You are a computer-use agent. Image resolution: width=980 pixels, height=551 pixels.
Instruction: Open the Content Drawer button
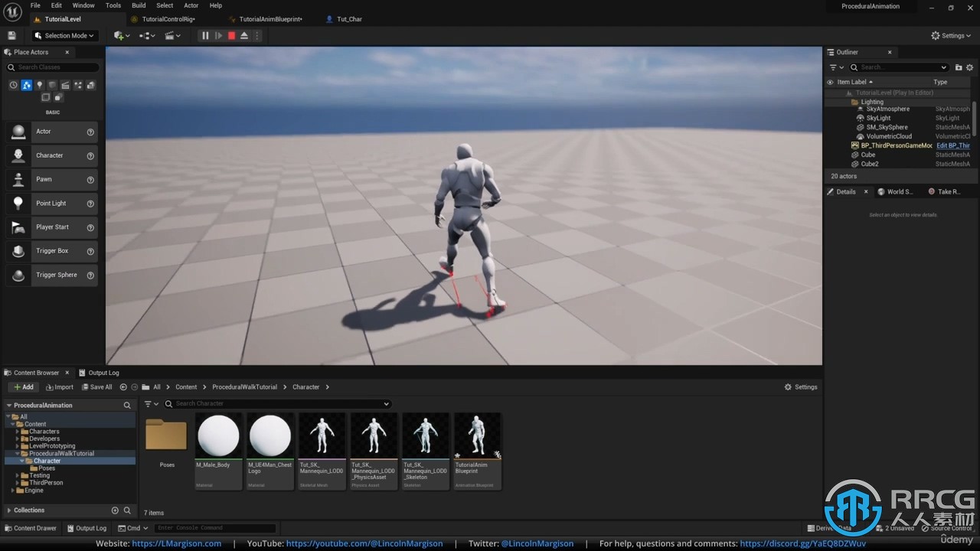point(31,528)
